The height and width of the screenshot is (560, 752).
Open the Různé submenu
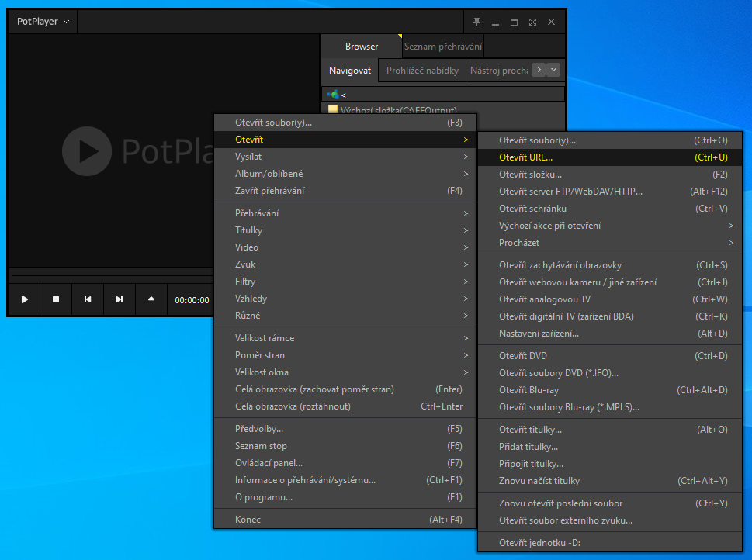[345, 316]
